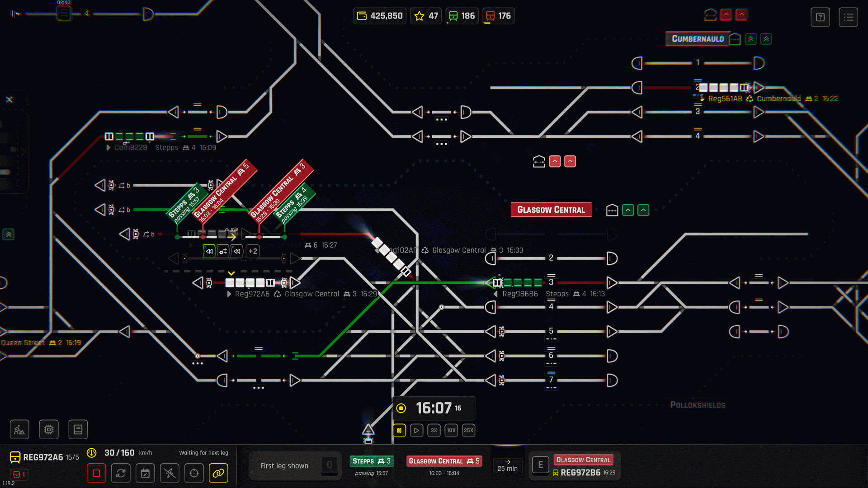Viewport: 868px width, 488px height.
Task: Click the center-on-train crosshair icon
Action: pyautogui.click(x=194, y=473)
